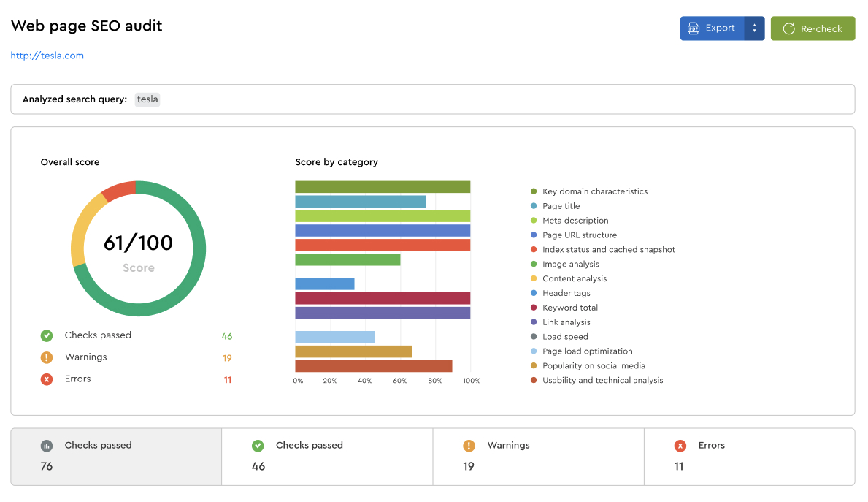Image resolution: width=868 pixels, height=502 pixels.
Task: Toggle the Page title legend entry
Action: 561,206
